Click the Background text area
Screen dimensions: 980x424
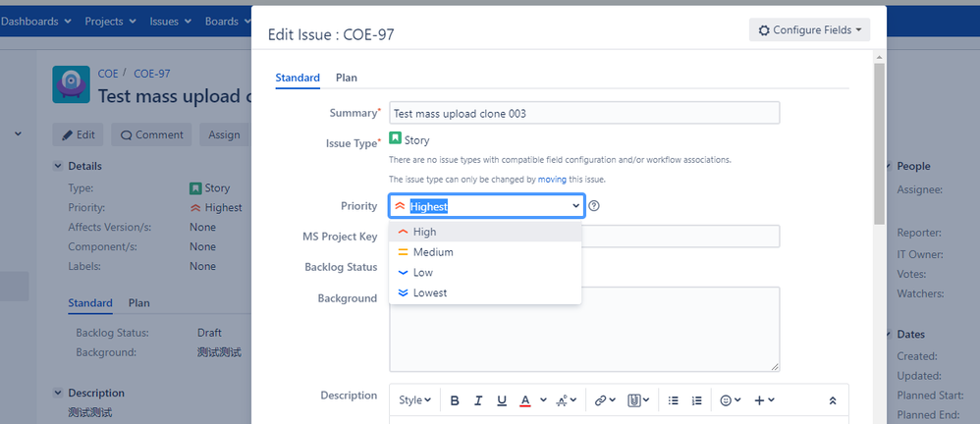click(584, 329)
